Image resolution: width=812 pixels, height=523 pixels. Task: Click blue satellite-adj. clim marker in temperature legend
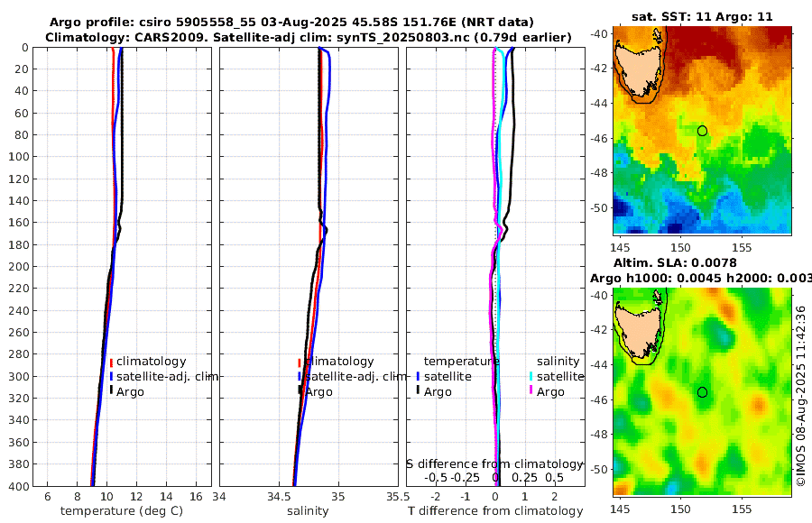(x=111, y=376)
